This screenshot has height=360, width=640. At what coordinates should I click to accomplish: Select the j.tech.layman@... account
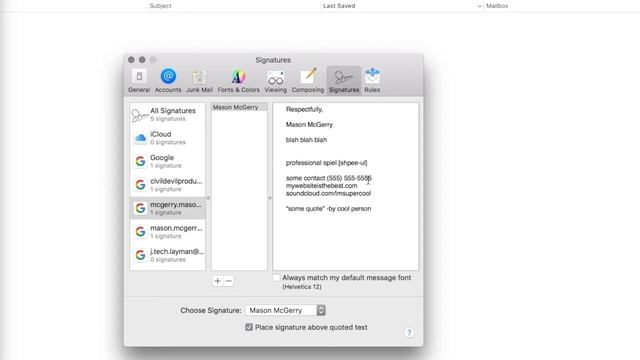[168, 255]
